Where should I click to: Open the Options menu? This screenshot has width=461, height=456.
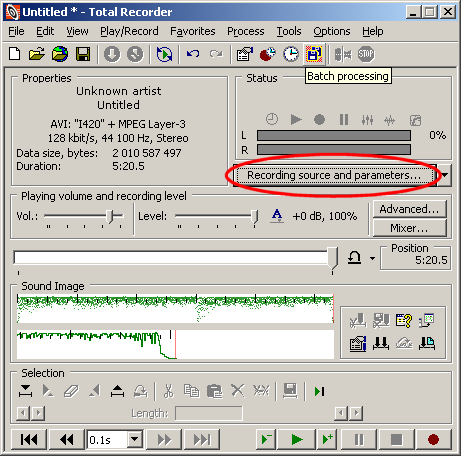(x=332, y=31)
